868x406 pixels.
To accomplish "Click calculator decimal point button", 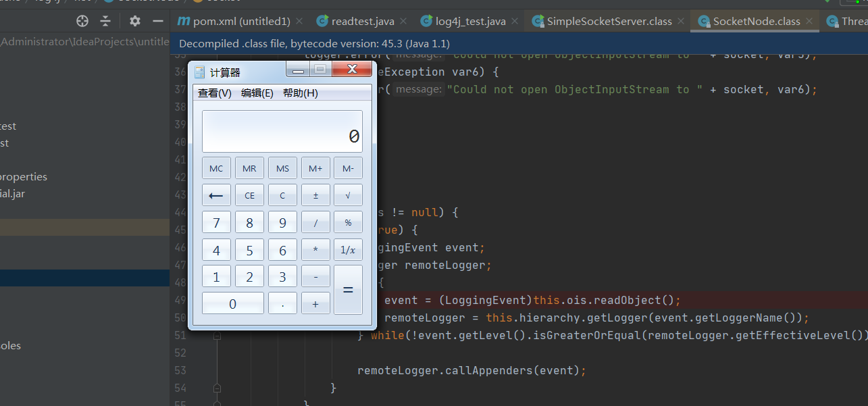I will click(x=282, y=303).
